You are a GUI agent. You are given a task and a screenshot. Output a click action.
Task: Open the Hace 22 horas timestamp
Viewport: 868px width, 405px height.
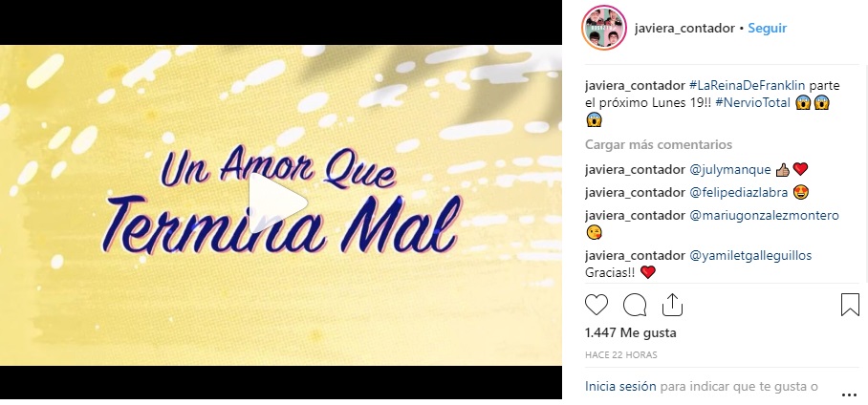621,355
